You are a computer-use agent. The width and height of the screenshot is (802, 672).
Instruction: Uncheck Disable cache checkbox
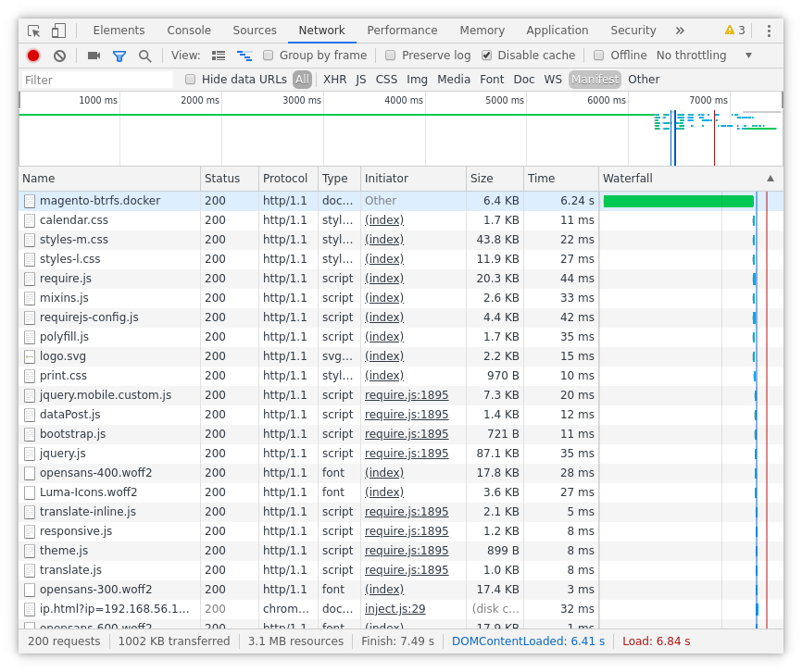pos(487,56)
